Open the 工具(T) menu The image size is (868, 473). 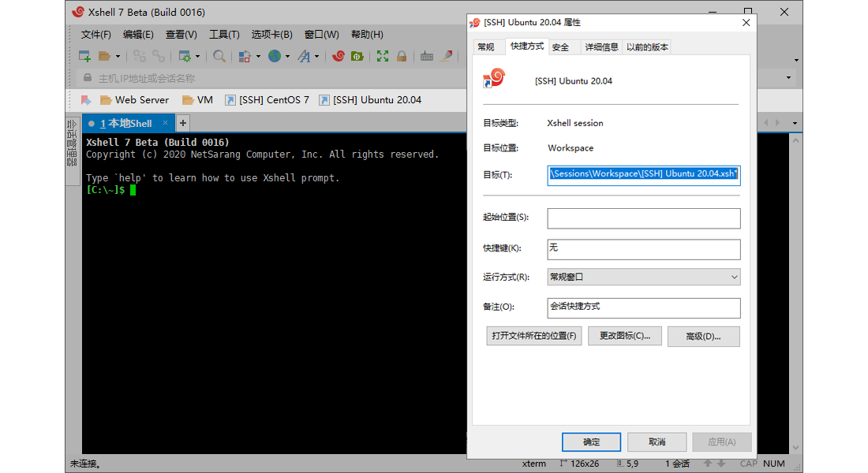[224, 35]
